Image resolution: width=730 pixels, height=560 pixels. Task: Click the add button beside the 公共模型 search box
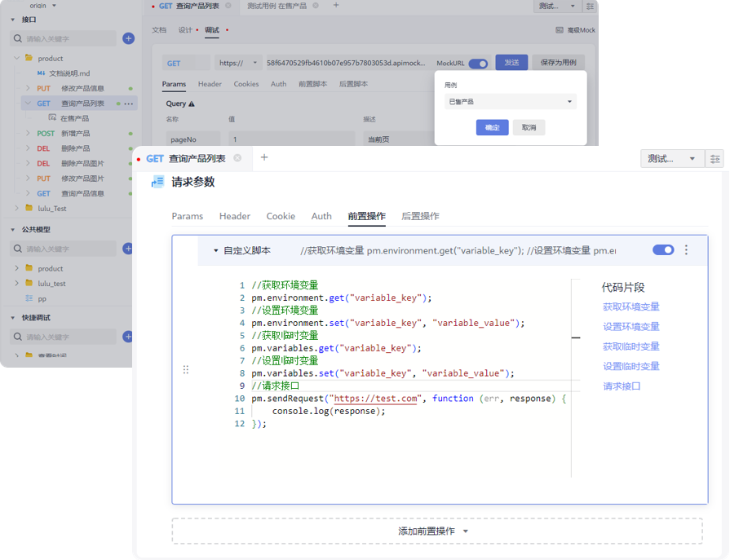(x=128, y=249)
